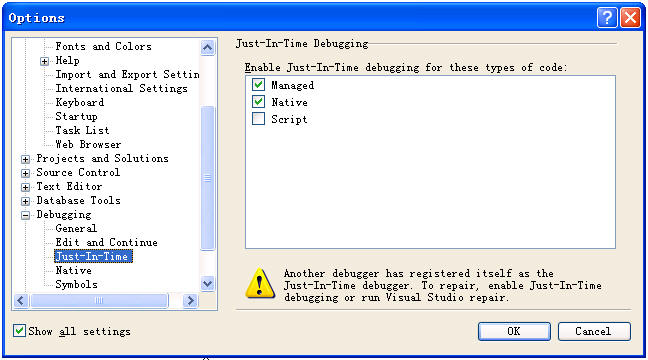Click the tree scroll down arrow

207,284
